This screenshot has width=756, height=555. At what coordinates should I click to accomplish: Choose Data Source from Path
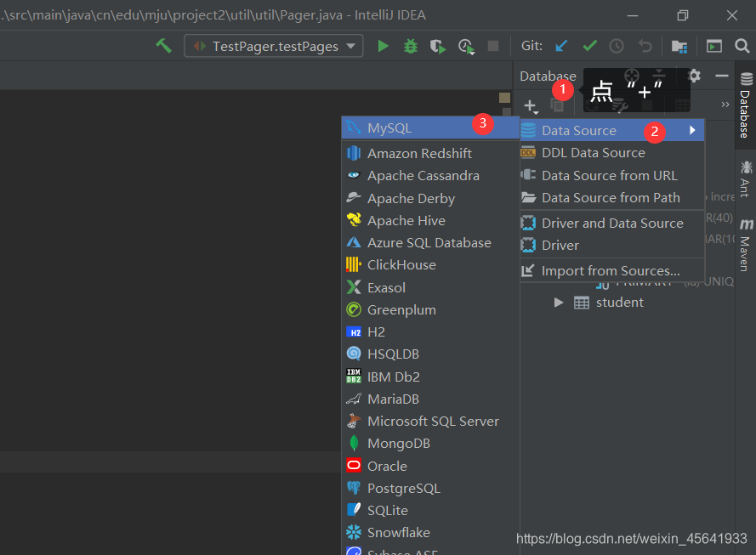pos(611,197)
